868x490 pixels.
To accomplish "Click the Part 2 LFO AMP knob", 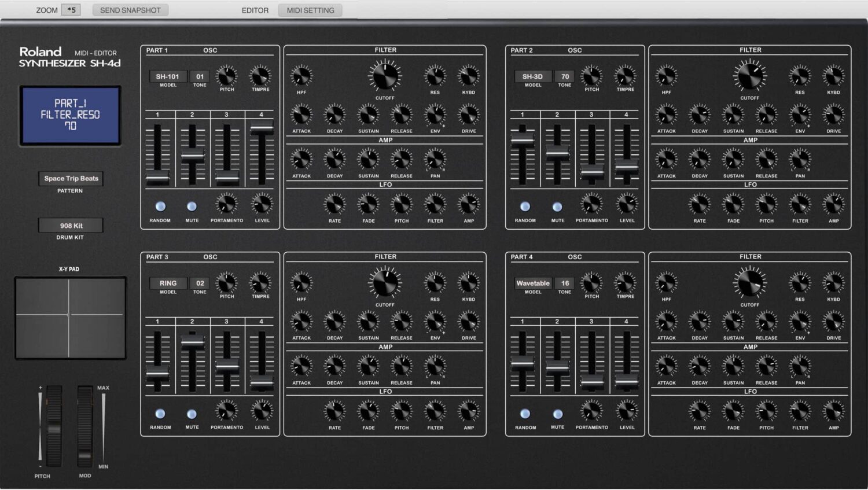I will point(834,204).
